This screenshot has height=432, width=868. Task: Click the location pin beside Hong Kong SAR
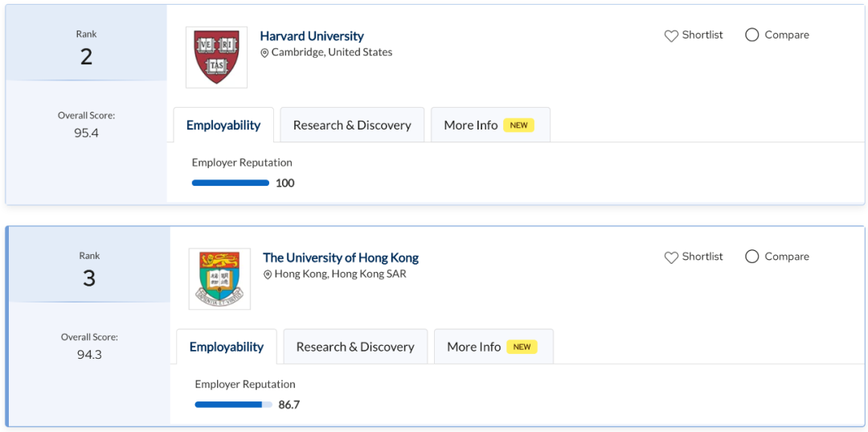tap(268, 274)
